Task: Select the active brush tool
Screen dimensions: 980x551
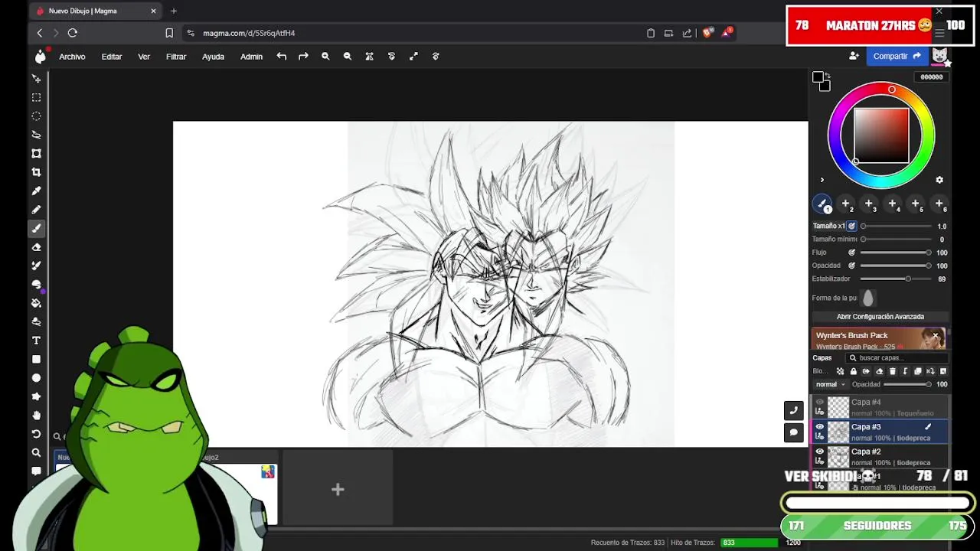Action: coord(36,228)
